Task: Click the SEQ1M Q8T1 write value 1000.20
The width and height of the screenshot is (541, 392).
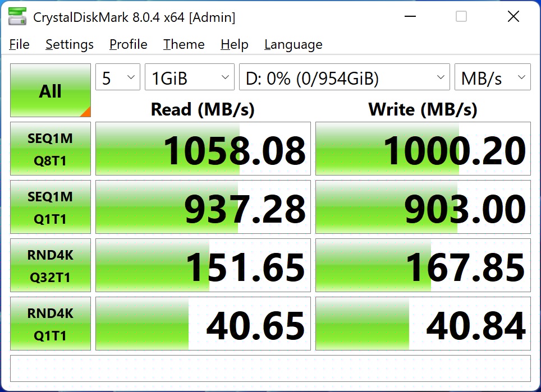Action: [423, 149]
